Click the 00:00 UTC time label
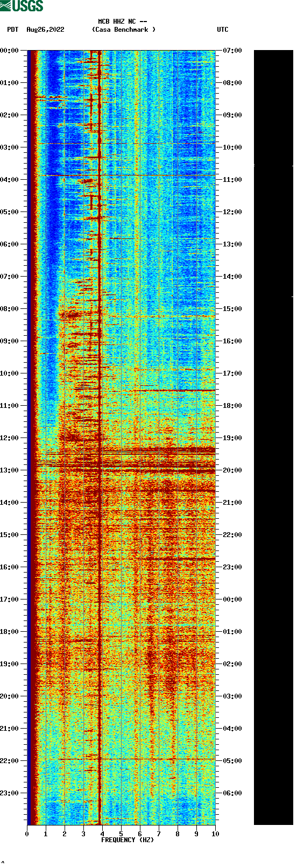The image size is (297, 868). coord(232,599)
